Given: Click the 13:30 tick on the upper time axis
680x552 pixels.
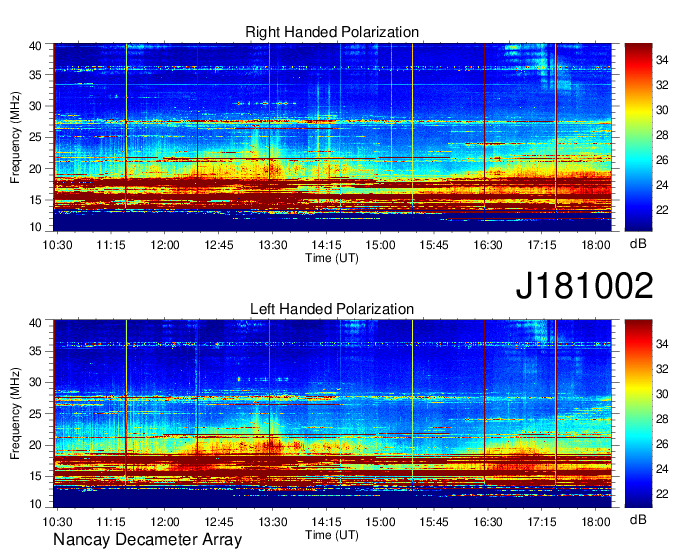Looking at the screenshot, I should pyautogui.click(x=273, y=245).
